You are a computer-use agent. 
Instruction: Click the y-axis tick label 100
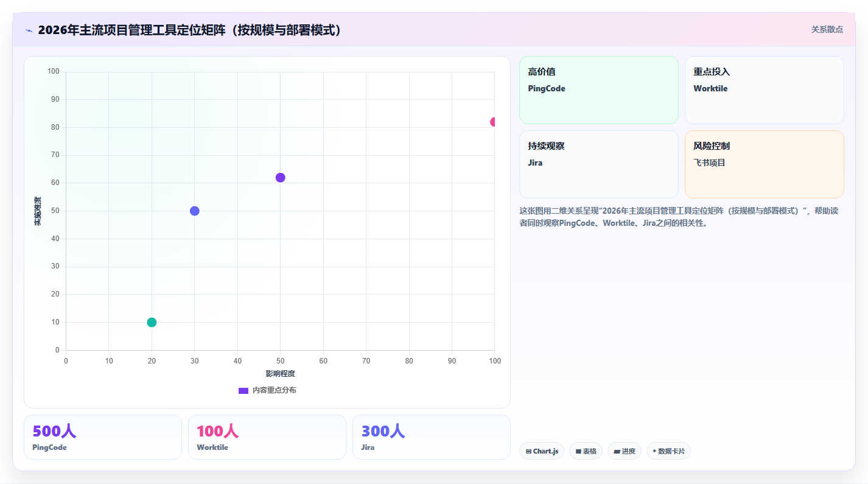(54, 71)
